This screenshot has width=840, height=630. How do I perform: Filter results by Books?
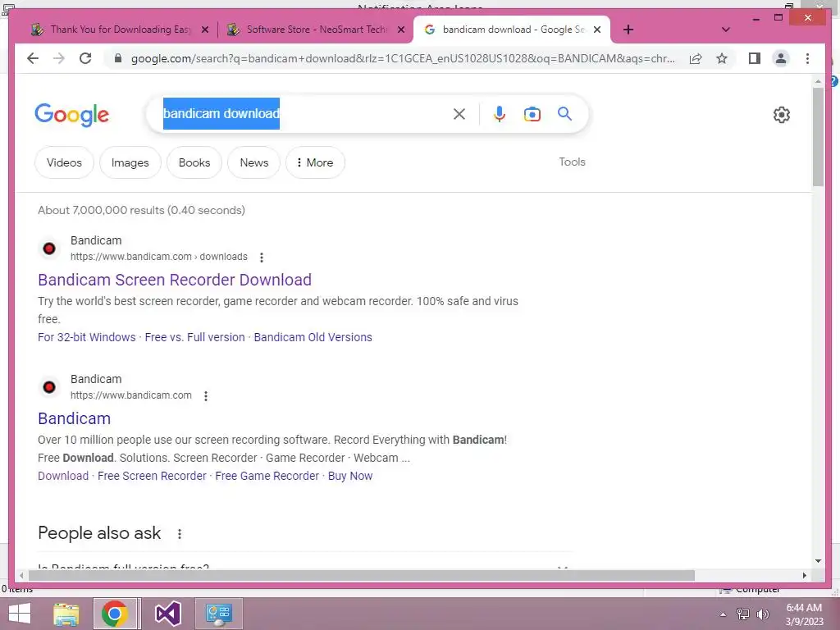tap(194, 162)
